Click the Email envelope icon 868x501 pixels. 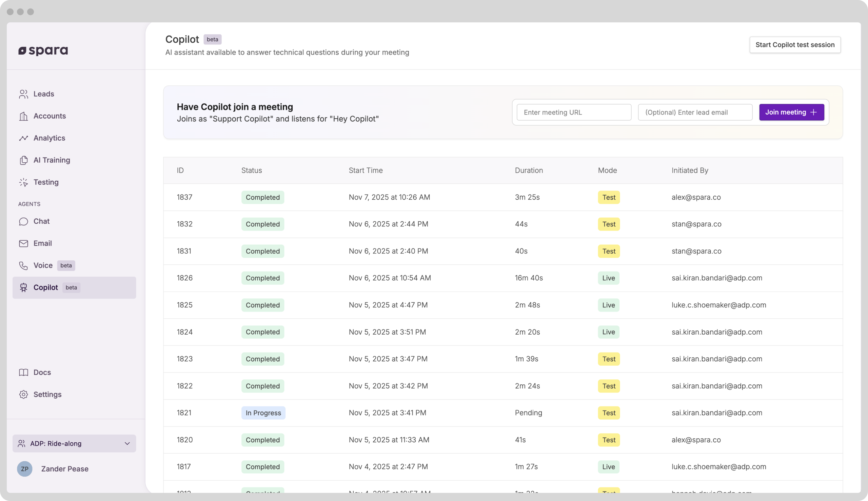[x=23, y=244]
